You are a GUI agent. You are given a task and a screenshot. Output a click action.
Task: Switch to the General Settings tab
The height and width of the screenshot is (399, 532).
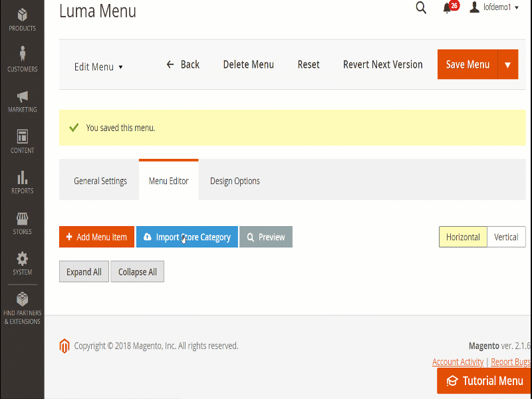(100, 181)
